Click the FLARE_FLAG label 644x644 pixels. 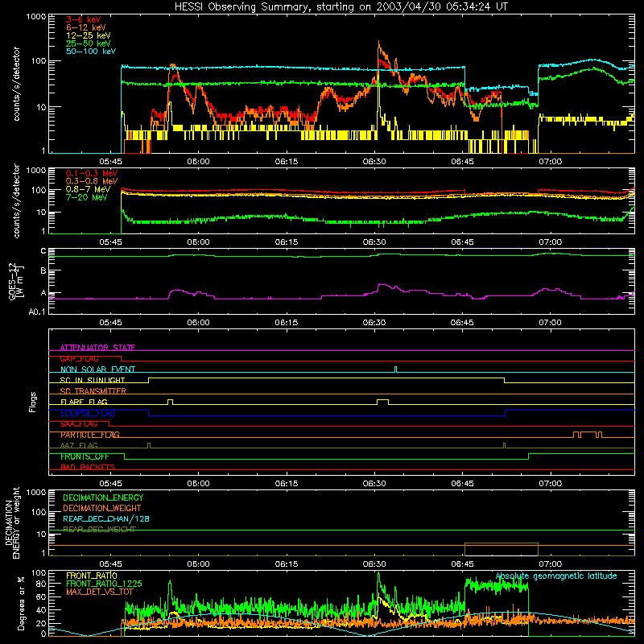tap(84, 402)
